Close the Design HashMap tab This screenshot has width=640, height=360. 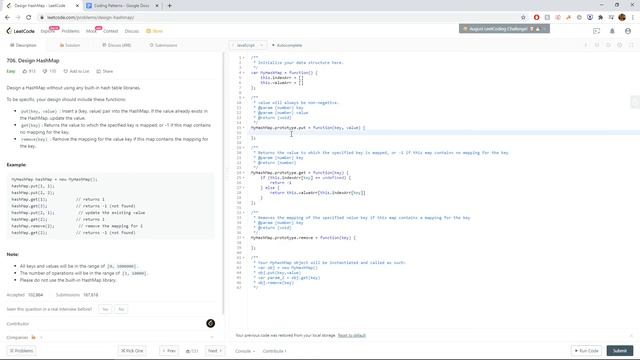[x=78, y=6]
